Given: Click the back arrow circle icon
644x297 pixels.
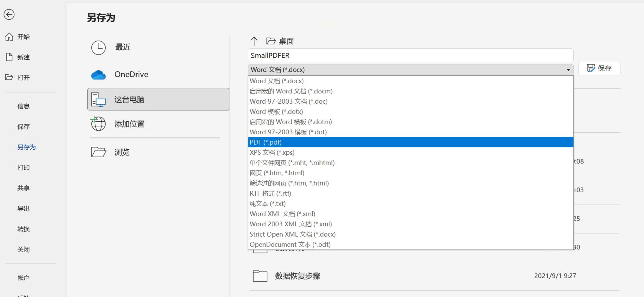Looking at the screenshot, I should 9,15.
